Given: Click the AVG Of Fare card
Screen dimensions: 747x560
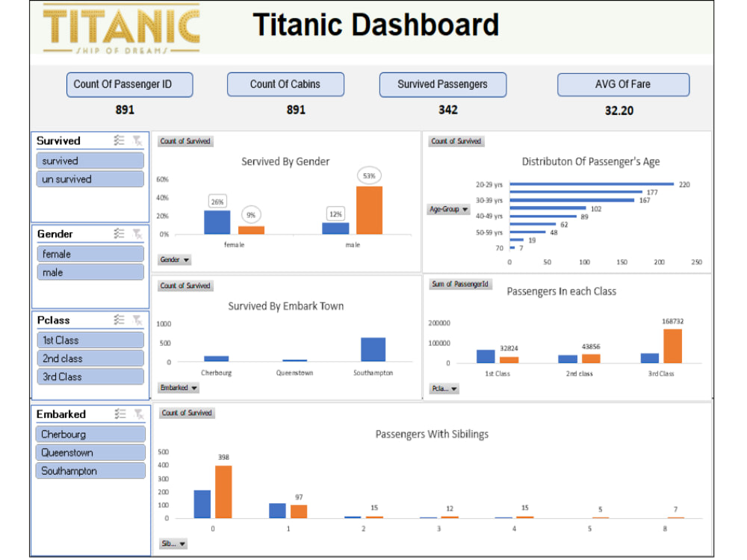Looking at the screenshot, I should coord(623,84).
